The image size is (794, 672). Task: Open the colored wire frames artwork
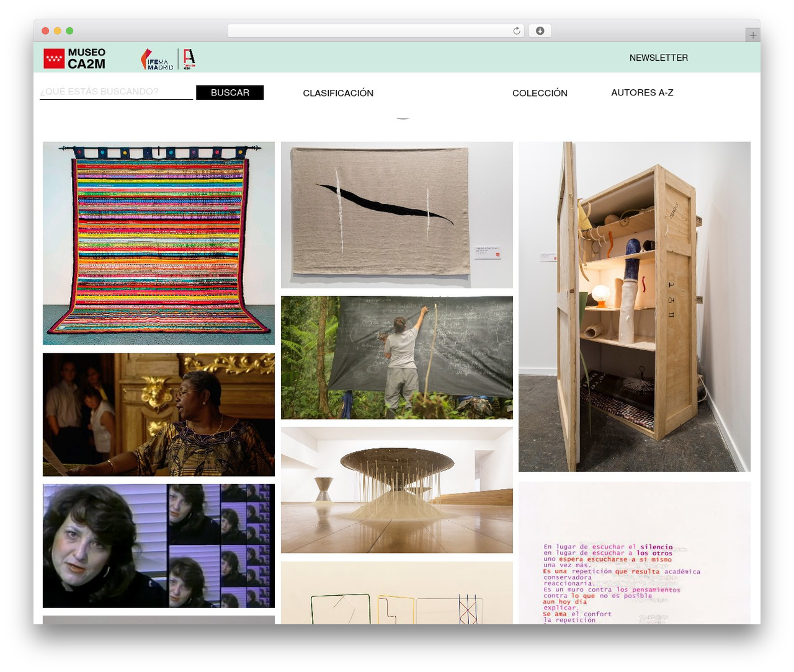[397, 593]
